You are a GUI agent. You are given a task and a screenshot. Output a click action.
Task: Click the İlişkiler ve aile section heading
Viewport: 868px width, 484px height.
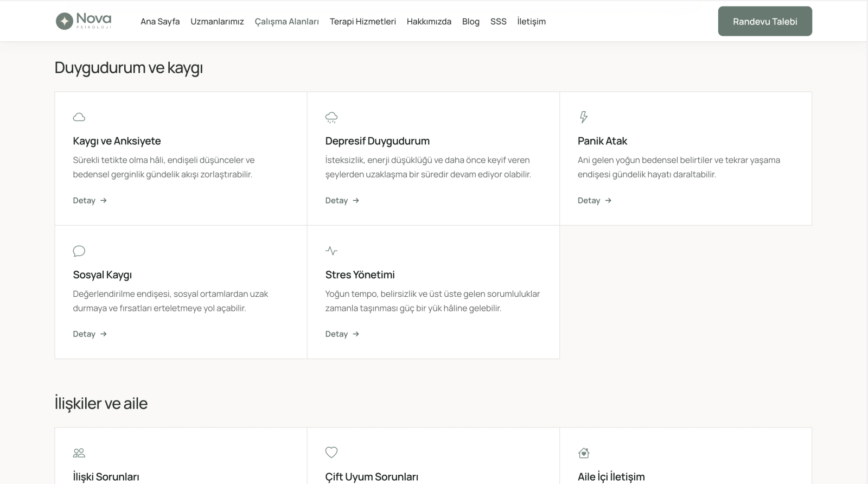tap(101, 403)
